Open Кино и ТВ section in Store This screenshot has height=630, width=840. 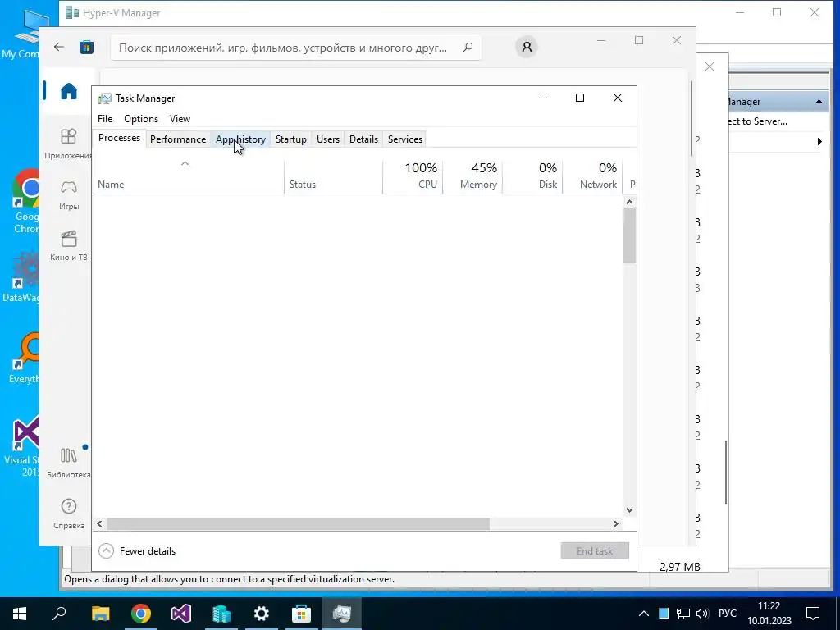tap(69, 246)
